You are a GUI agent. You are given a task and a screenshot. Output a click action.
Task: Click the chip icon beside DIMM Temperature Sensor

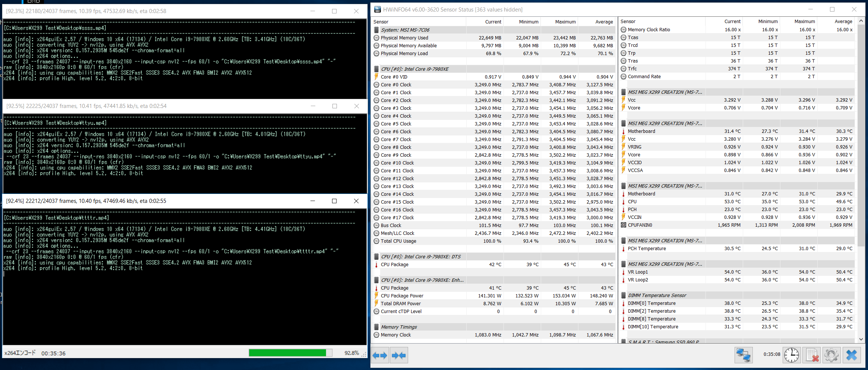[624, 295]
